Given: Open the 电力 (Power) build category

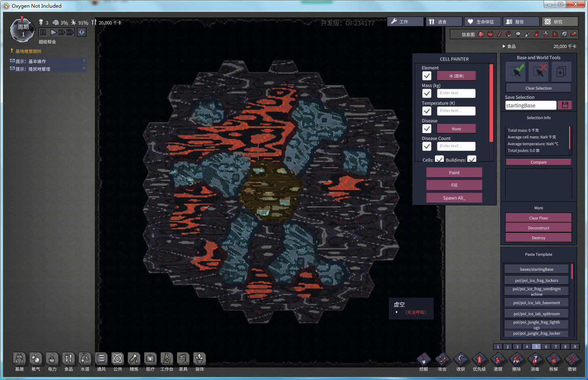Looking at the screenshot, I should [52, 359].
